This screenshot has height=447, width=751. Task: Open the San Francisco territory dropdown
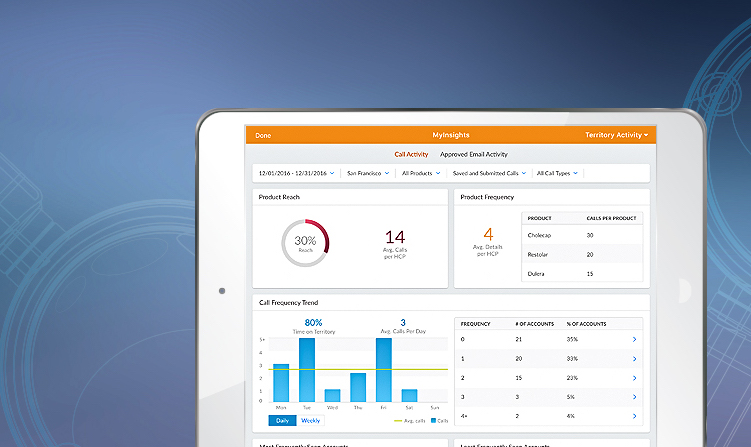(x=368, y=173)
